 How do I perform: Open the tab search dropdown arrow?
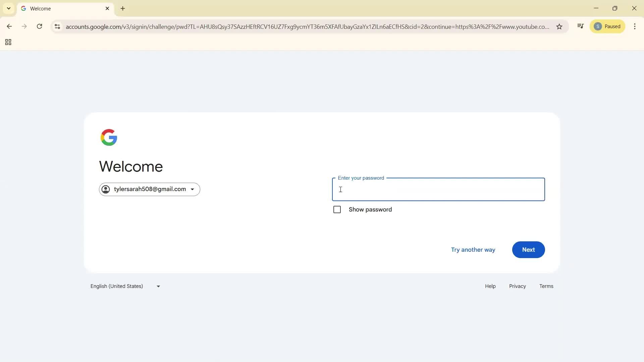coord(8,8)
